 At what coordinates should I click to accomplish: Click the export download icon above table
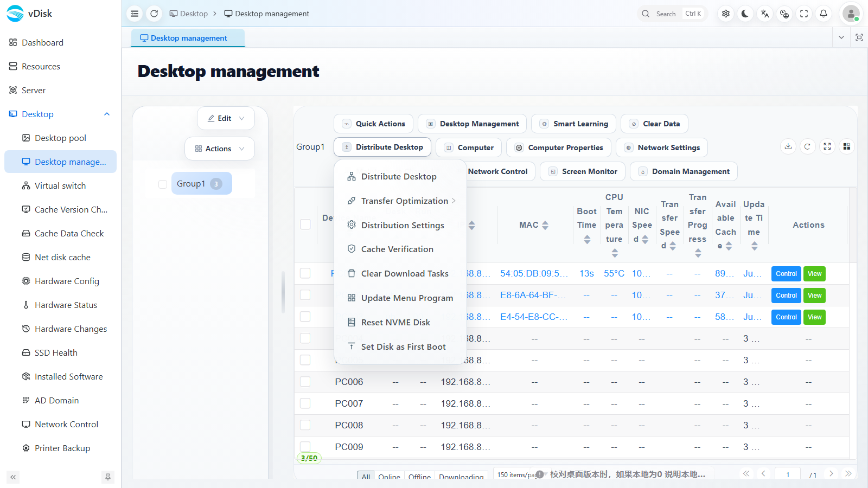pos(788,146)
